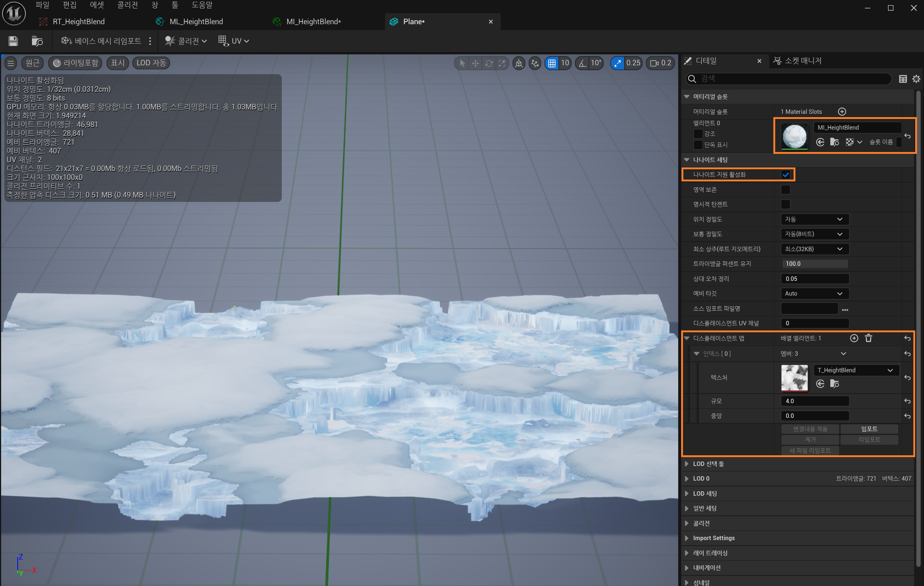Toggle the grid snap icon in viewport

click(x=551, y=63)
